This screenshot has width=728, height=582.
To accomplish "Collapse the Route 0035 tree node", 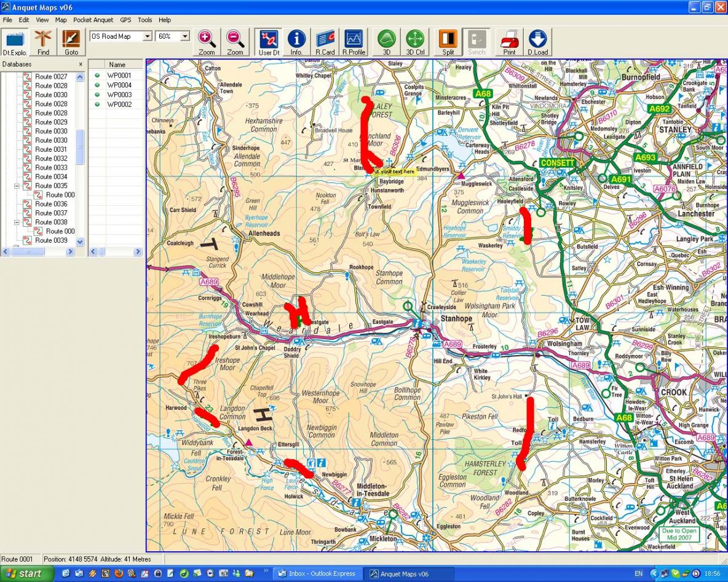I will [17, 186].
